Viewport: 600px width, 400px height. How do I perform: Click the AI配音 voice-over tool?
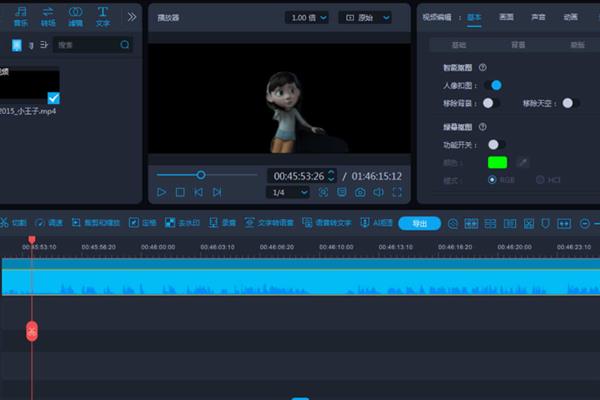[x=377, y=222]
